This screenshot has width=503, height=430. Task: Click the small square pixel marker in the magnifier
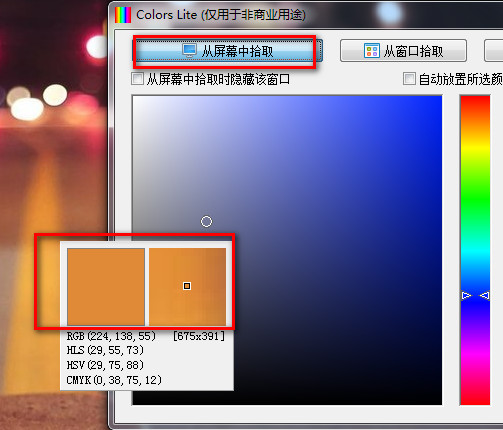click(187, 286)
